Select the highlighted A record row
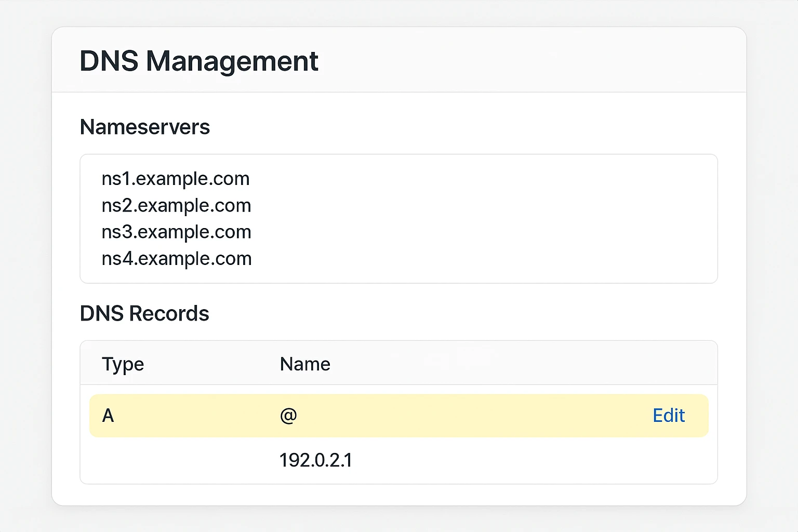The width and height of the screenshot is (798, 532). (399, 416)
